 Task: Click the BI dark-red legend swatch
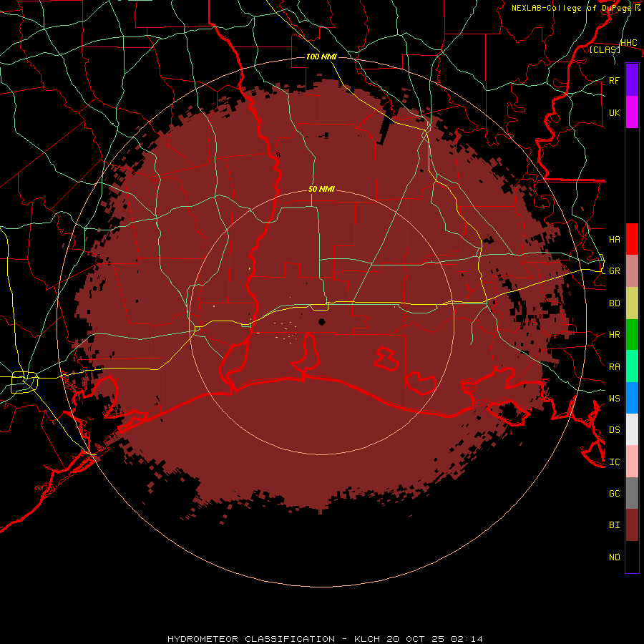632,525
